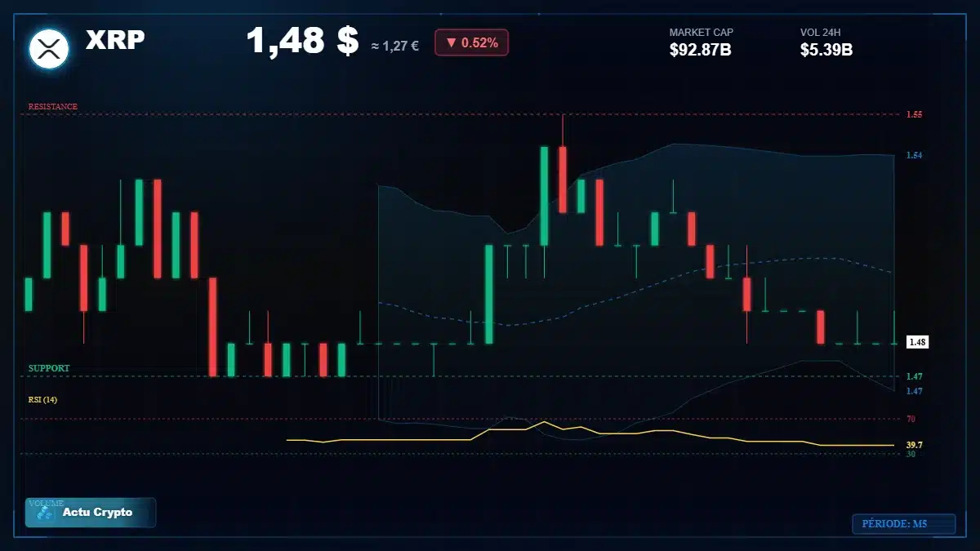Open the PÉRIODE: M5 timeframe button

[903, 524]
